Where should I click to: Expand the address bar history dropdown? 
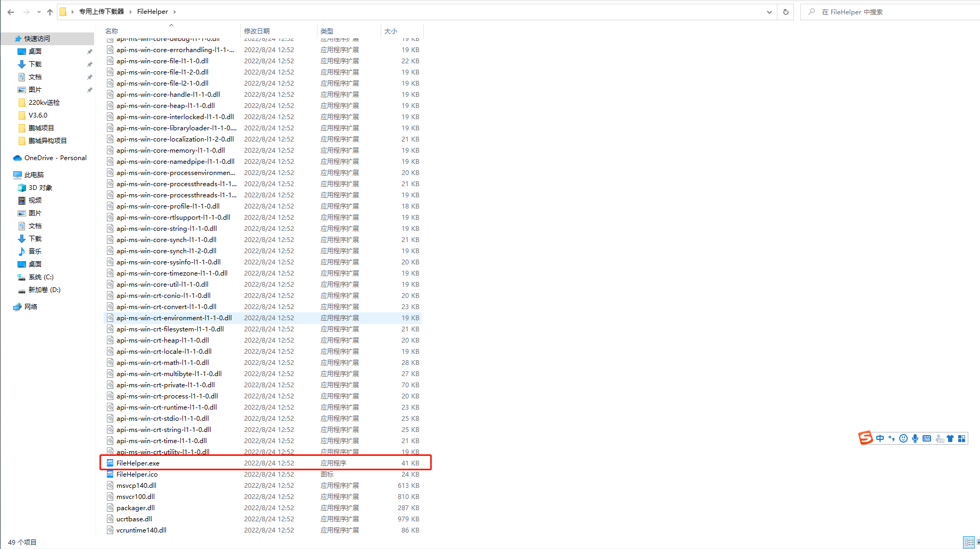[769, 12]
